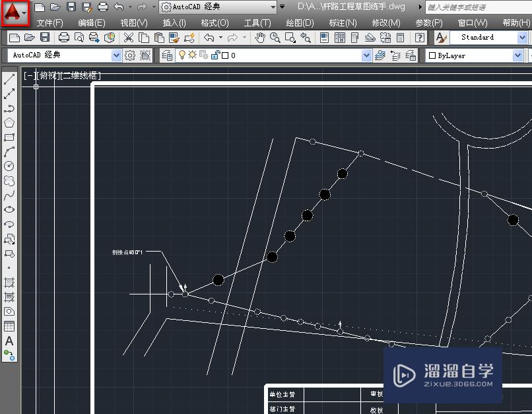Open the 修改(M) menu

pyautogui.click(x=385, y=21)
